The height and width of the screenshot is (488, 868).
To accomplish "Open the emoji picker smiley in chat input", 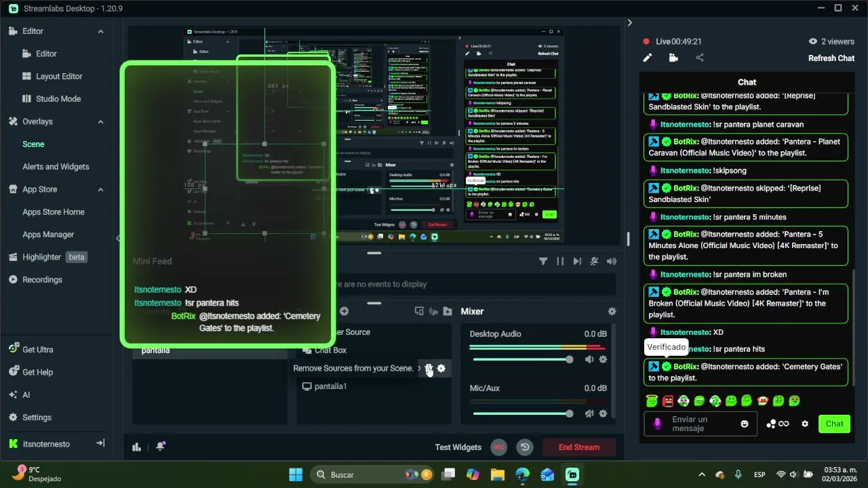I will tap(745, 424).
